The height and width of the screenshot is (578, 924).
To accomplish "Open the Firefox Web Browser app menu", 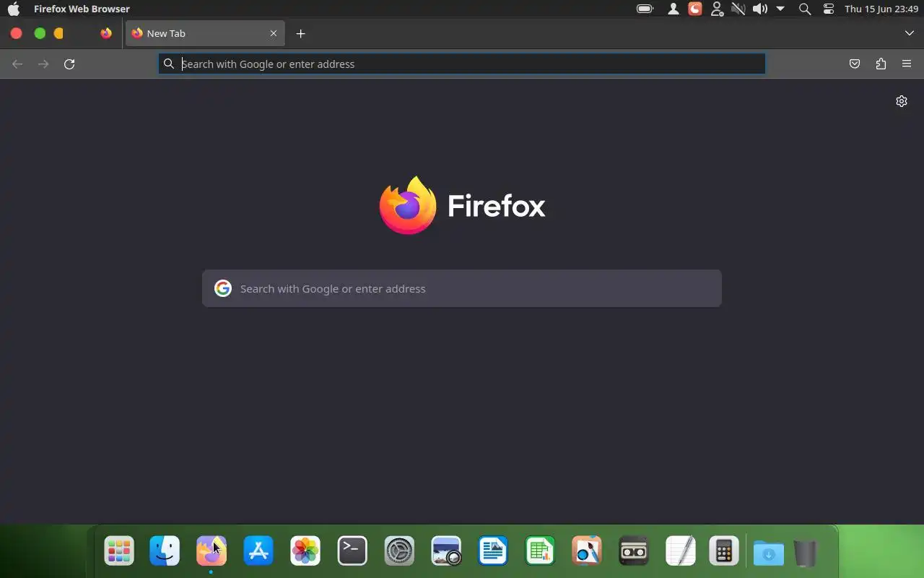I will [x=82, y=9].
